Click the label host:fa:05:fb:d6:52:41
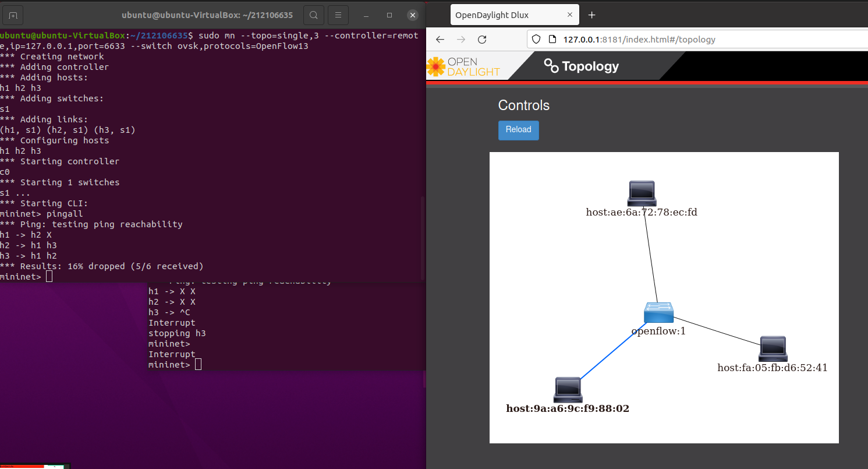Image resolution: width=868 pixels, height=469 pixels. tap(773, 368)
